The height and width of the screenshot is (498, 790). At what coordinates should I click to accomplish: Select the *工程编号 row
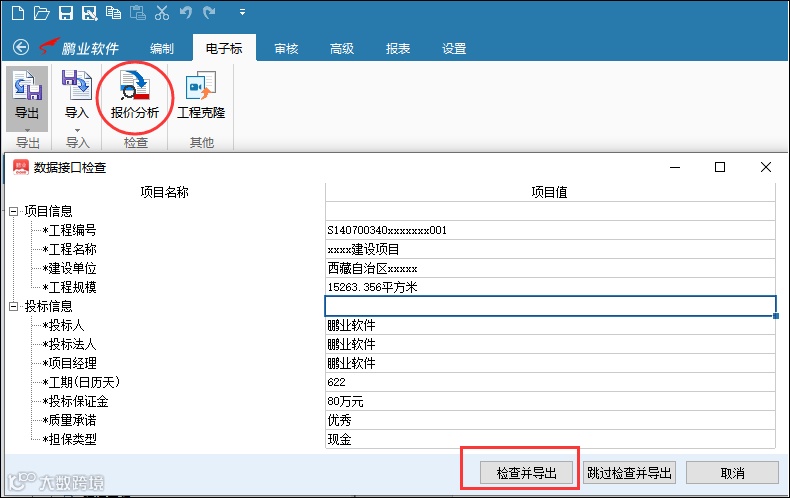pyautogui.click(x=70, y=230)
